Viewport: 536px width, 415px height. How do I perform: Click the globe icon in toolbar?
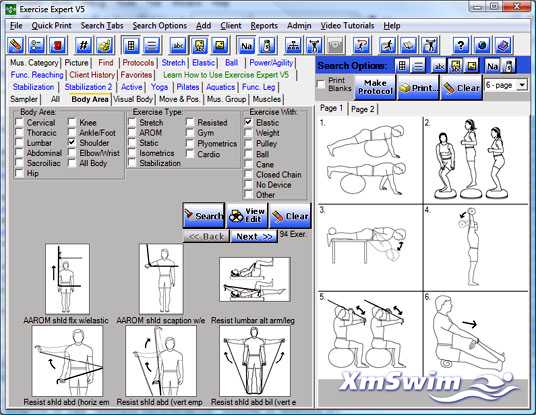(482, 45)
